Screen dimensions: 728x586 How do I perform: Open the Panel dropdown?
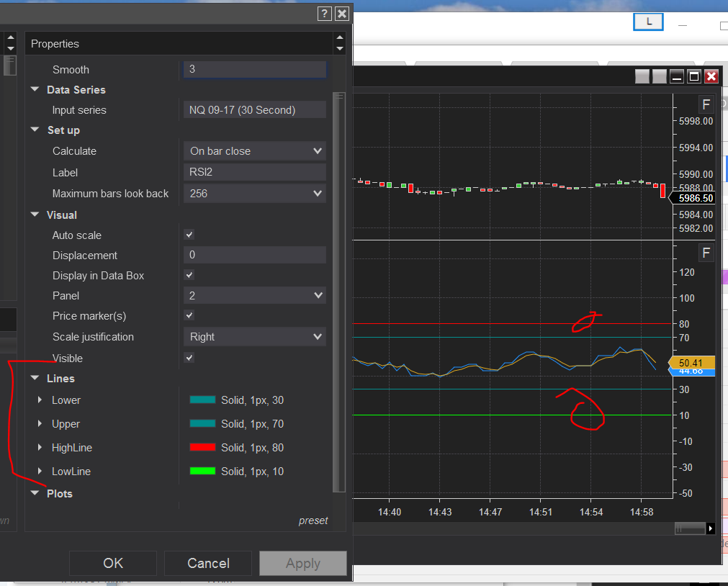254,295
